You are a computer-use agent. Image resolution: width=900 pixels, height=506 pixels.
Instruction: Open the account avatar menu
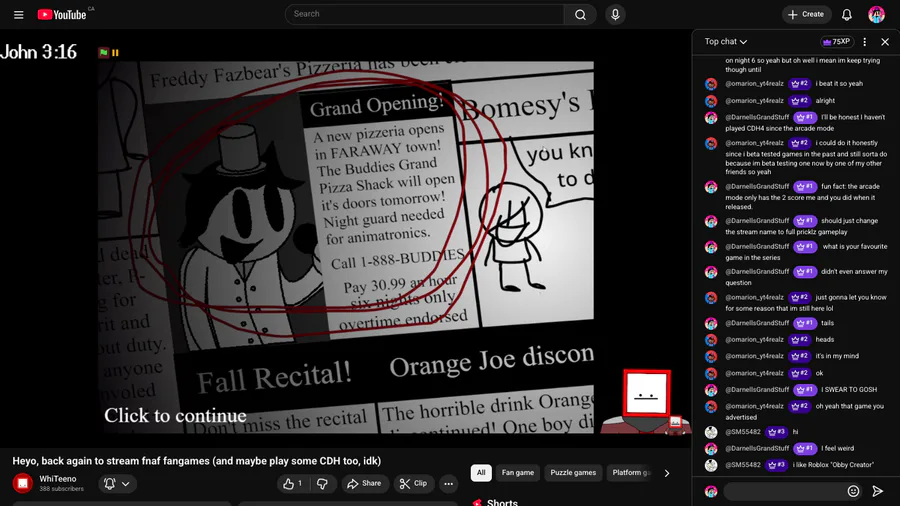(876, 15)
